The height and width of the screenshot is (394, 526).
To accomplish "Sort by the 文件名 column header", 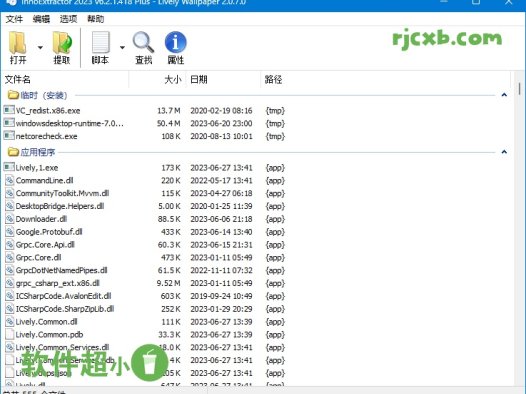I will click(x=65, y=79).
